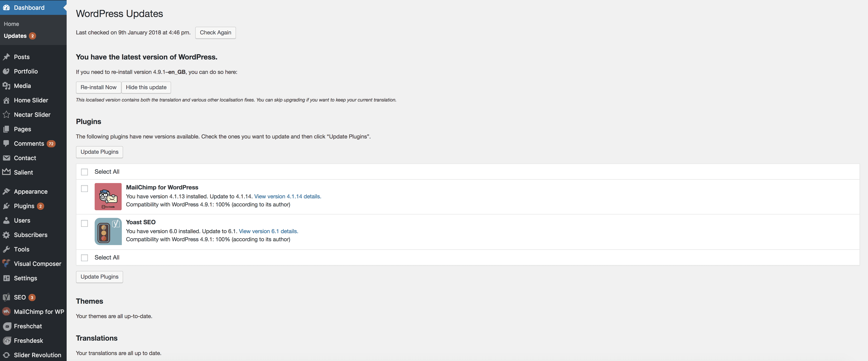868x361 pixels.
Task: Click Re-install Now button
Action: click(x=98, y=87)
